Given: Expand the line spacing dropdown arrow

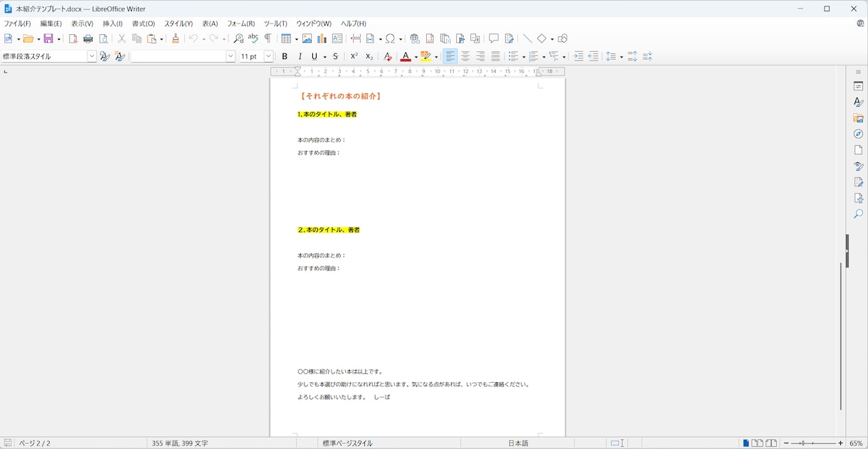Looking at the screenshot, I should point(621,57).
